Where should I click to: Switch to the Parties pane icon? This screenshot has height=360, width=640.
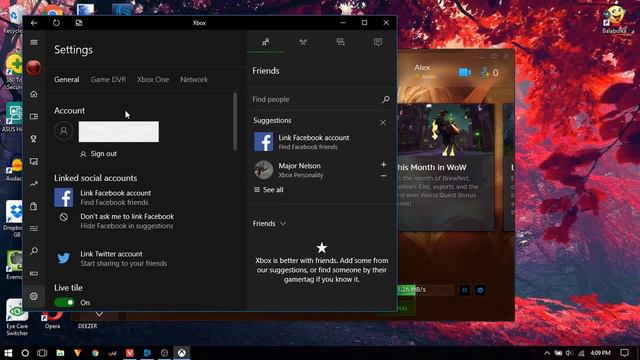pyautogui.click(x=303, y=42)
